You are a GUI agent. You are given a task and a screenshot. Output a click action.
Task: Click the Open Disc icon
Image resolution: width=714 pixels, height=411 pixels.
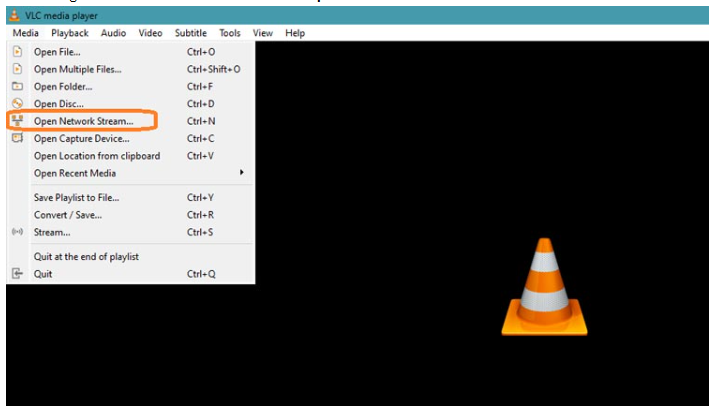pos(16,104)
